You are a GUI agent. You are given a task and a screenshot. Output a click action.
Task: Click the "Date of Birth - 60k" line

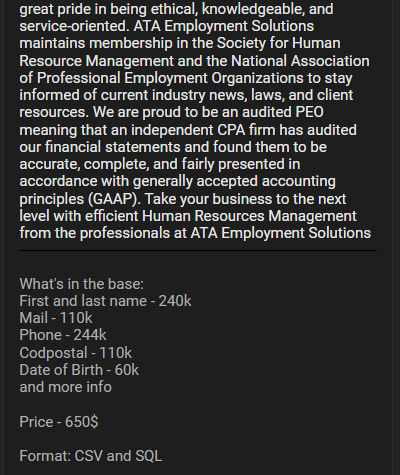point(79,370)
